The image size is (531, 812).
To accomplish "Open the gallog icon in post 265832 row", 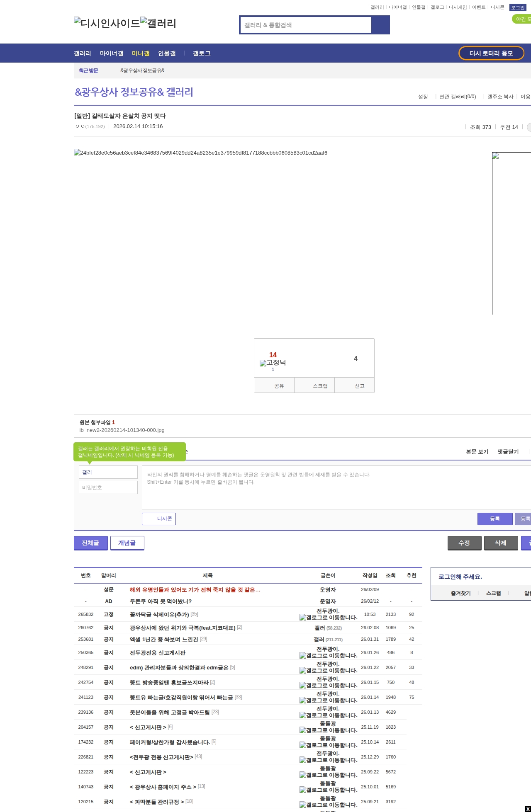I will coord(302,618).
